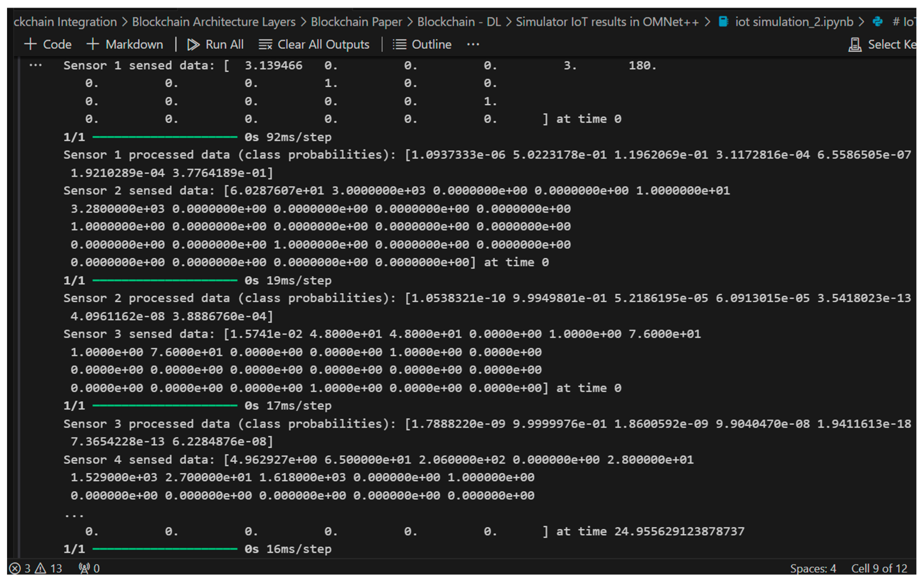Screen dimensions: 924x581
Task: Click the Spaces: 4 indentation setting
Action: (813, 568)
